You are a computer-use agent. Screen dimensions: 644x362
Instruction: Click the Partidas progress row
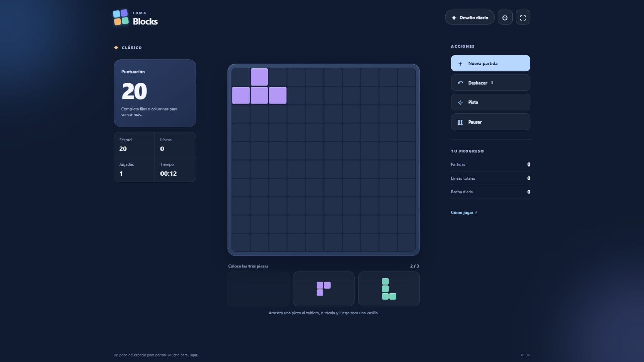pos(490,164)
